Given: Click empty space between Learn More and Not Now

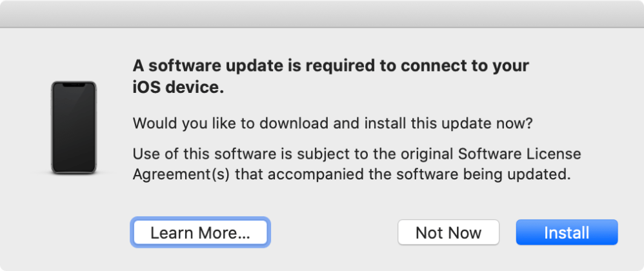Looking at the screenshot, I should click(x=332, y=232).
